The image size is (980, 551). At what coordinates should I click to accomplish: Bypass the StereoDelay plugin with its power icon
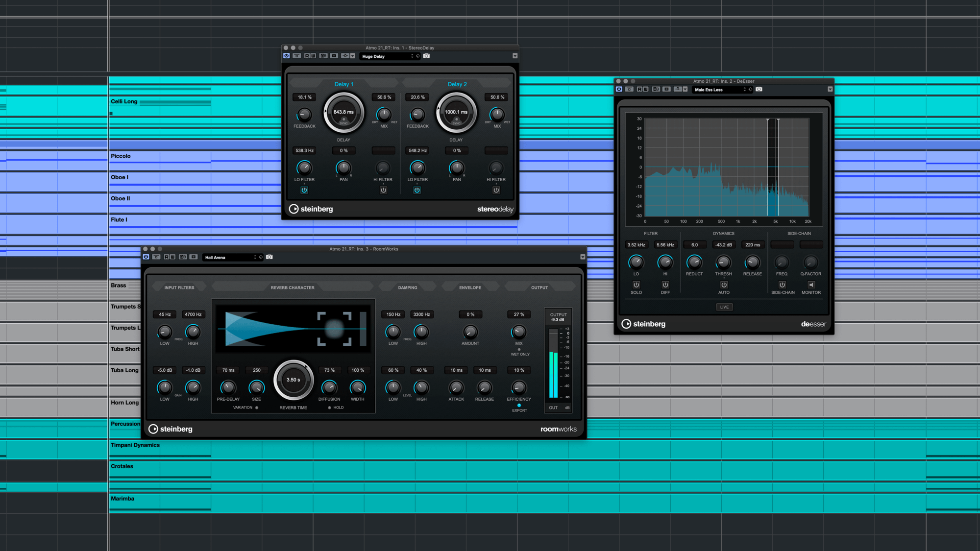click(286, 56)
